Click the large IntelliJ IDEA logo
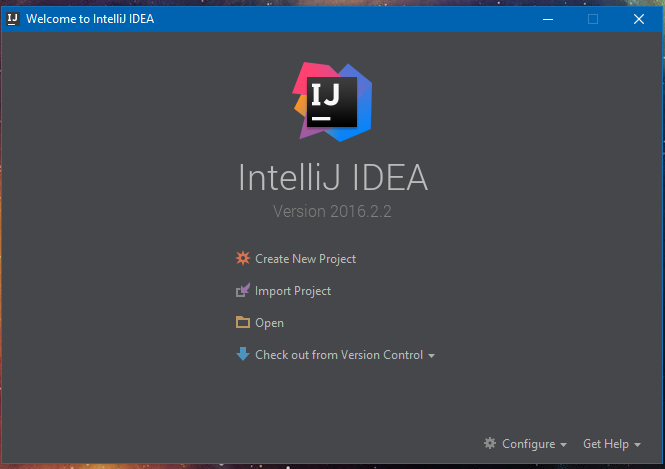Screen dimensions: 665x469 point(332,102)
